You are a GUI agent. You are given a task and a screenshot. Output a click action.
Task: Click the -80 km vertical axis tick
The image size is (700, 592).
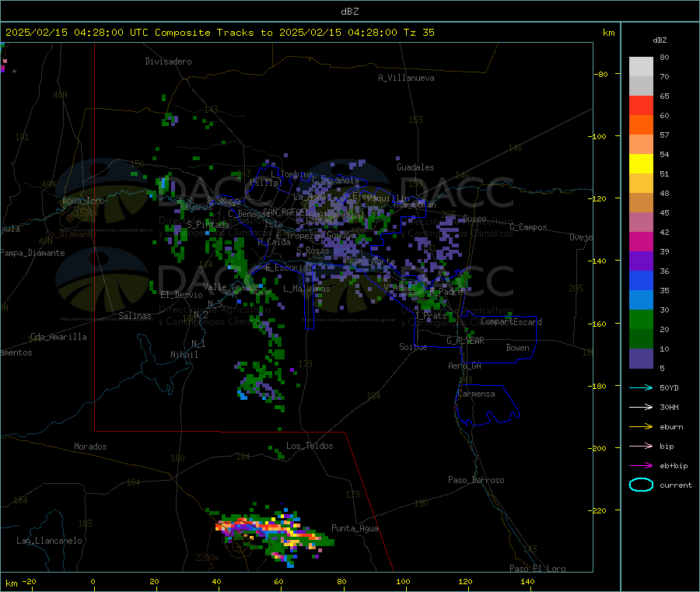603,74
